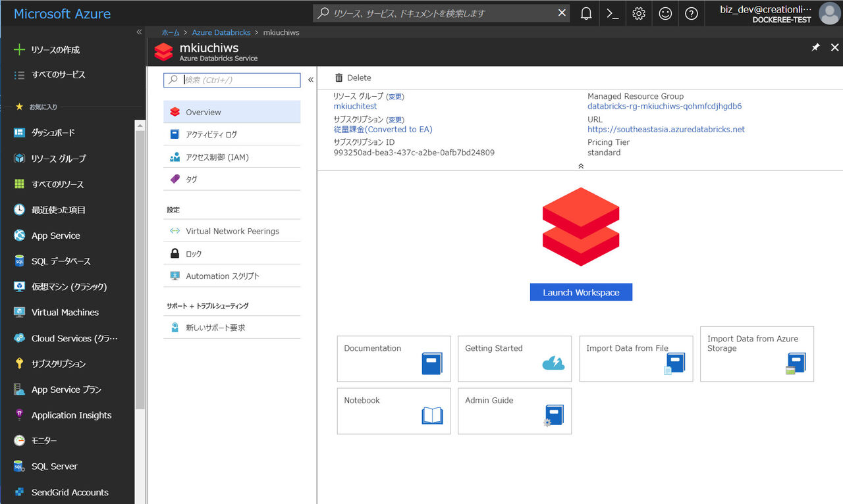
Task: Open portal settings gear icon
Action: tap(639, 13)
